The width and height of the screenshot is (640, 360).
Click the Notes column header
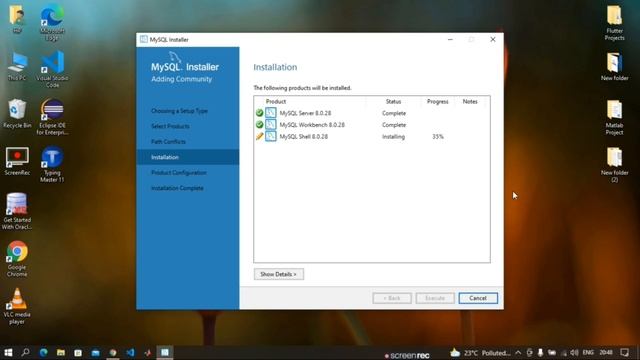click(x=470, y=102)
